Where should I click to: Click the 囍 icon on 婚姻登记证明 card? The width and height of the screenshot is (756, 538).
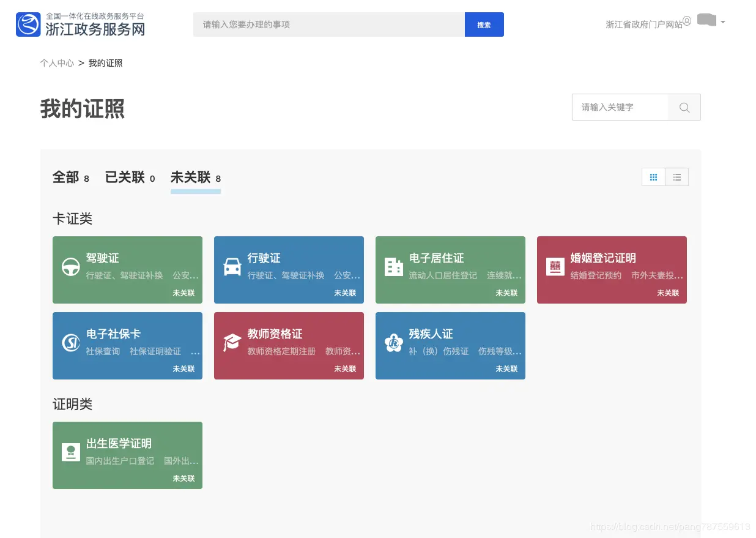pyautogui.click(x=555, y=266)
